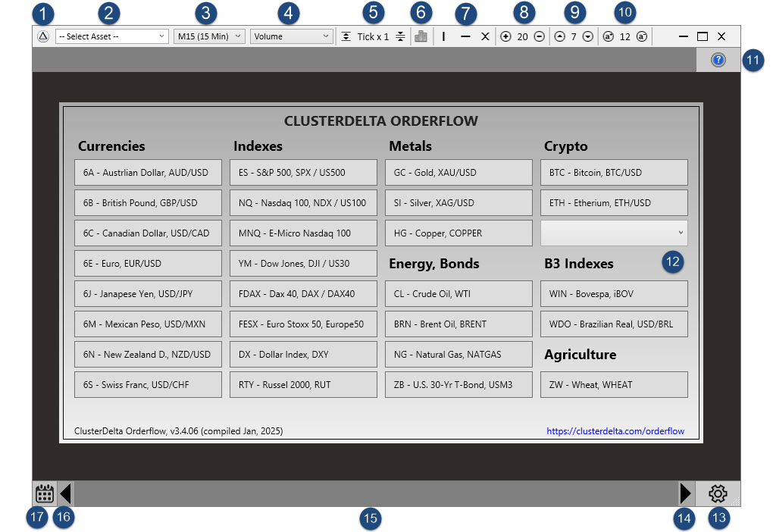
Task: Choose WDO - Brazilian Real, USD/BRL
Action: click(x=614, y=324)
